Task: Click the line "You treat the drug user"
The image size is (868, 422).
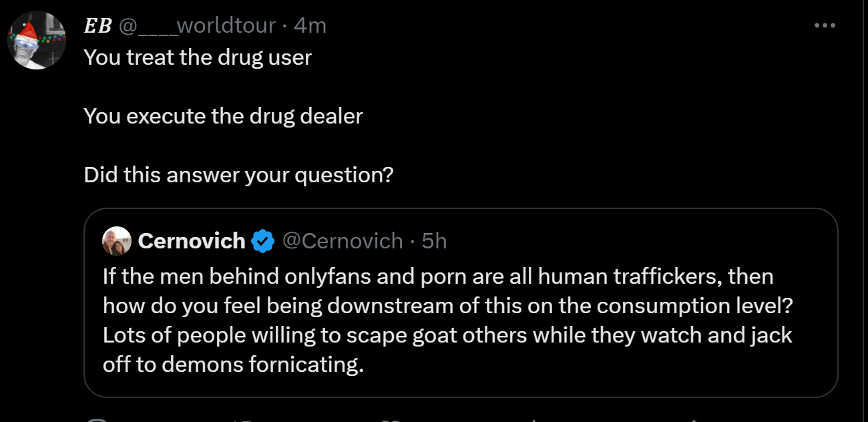Action: coord(198,57)
